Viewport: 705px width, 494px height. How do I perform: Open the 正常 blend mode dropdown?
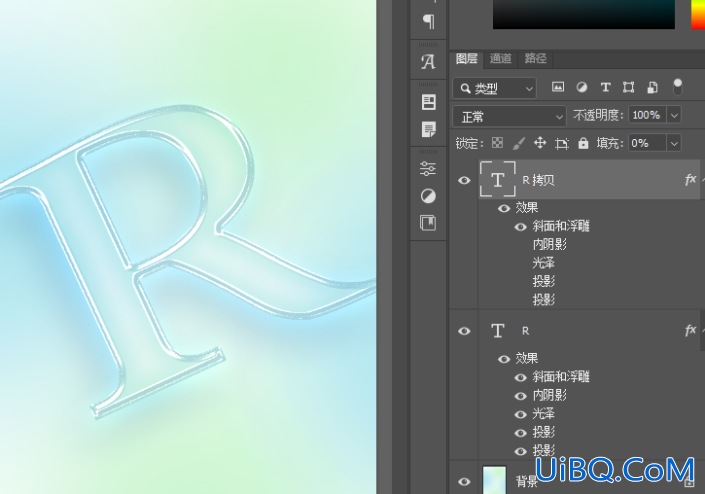pos(509,116)
